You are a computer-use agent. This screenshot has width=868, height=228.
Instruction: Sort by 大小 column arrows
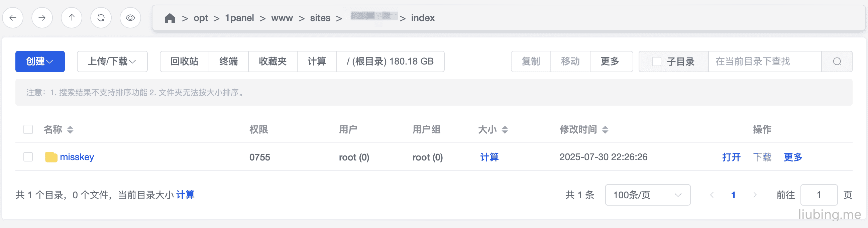pos(505,130)
